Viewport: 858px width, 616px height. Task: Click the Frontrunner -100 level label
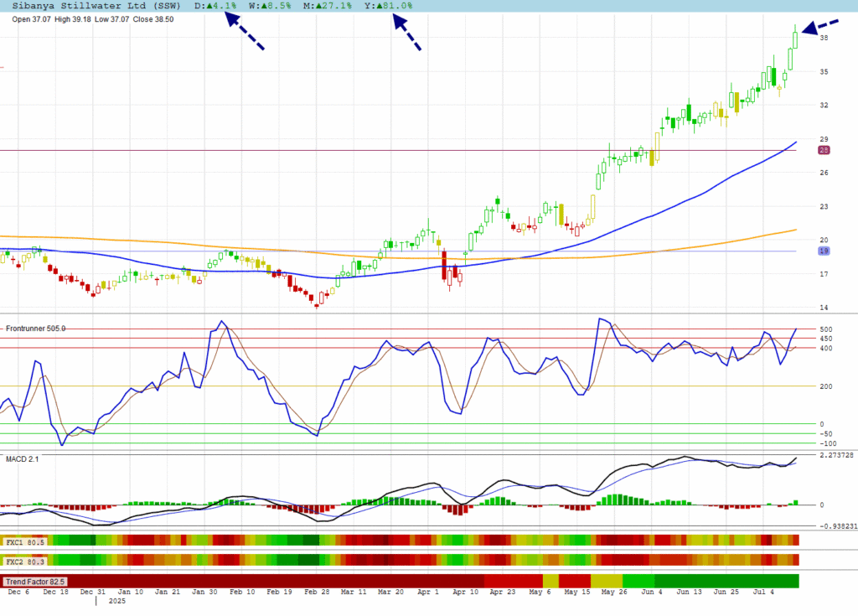[x=828, y=444]
